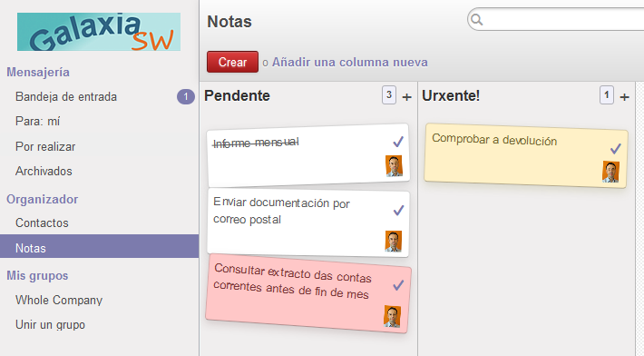Screen dimensions: 644x356
Task: Mark Enviar documentación note as done
Action: (x=398, y=211)
